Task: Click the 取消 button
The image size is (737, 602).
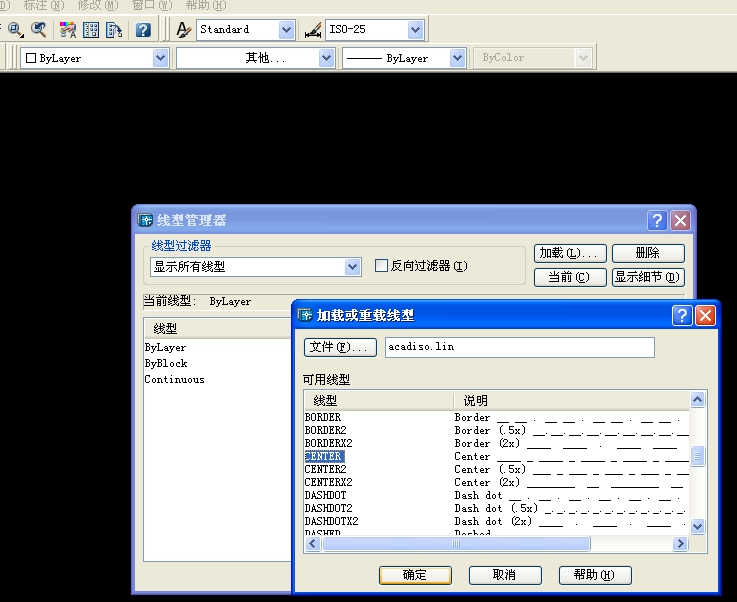Action: click(505, 575)
